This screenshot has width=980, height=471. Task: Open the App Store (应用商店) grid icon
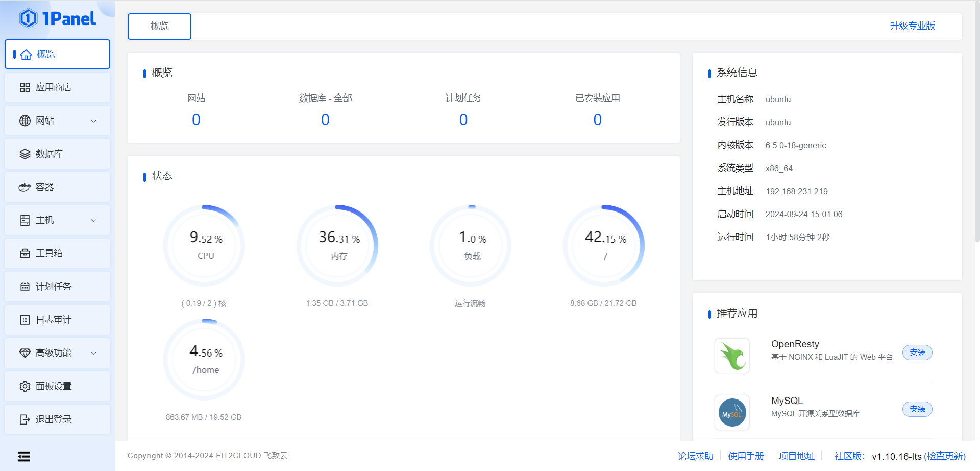24,87
